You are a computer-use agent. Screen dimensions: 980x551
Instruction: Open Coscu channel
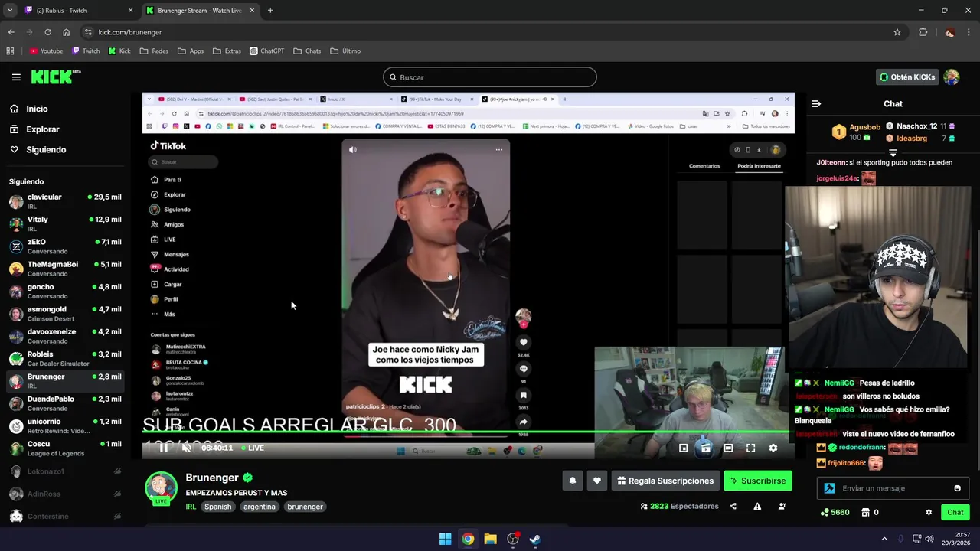pos(65,448)
